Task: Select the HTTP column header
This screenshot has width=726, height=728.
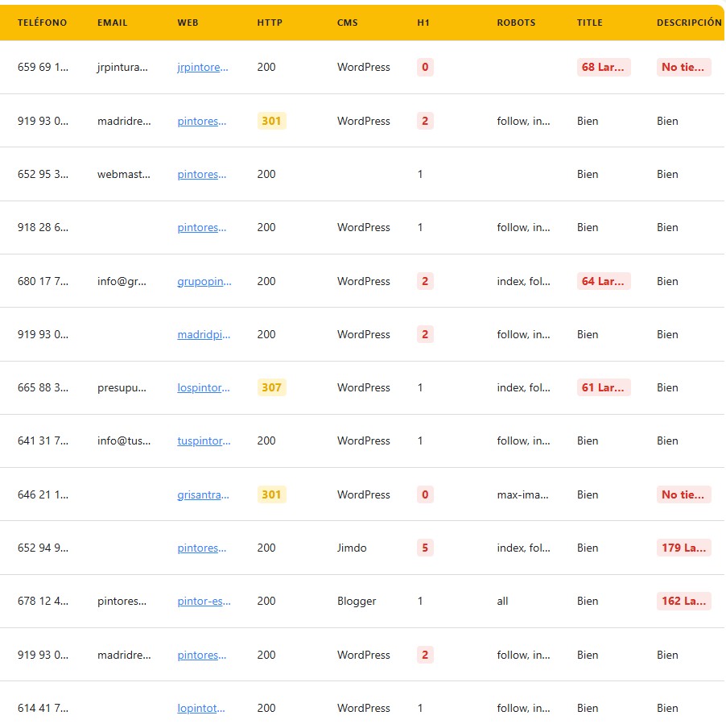Action: click(x=270, y=23)
